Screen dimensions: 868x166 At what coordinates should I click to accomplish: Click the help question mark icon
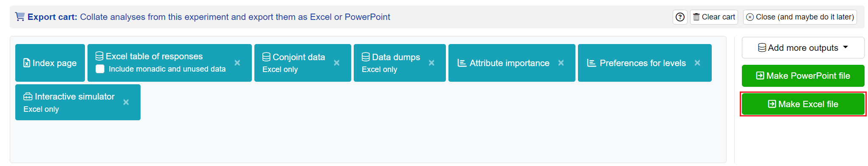[680, 17]
